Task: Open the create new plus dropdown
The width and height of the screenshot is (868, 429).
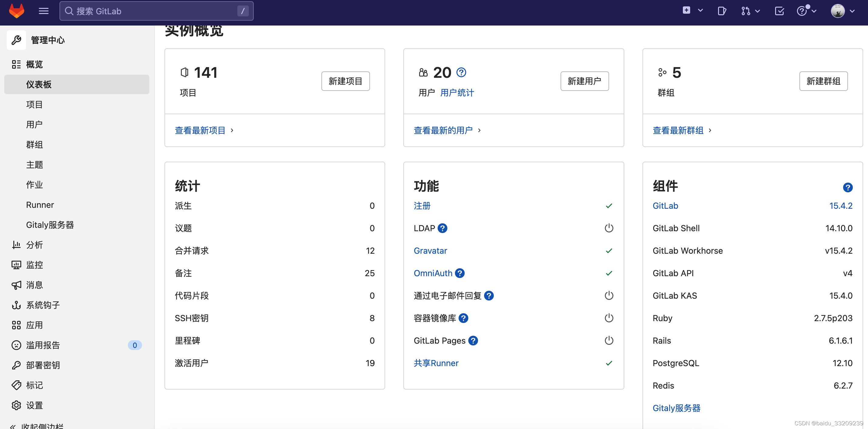Action: tap(693, 11)
